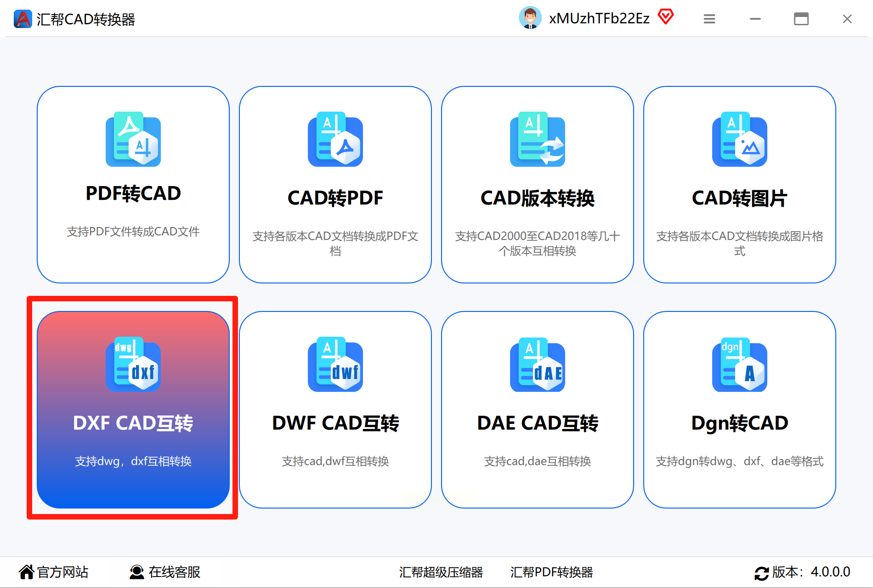The width and height of the screenshot is (873, 588).
Task: Open 汇帮PDF转换器 link
Action: [x=551, y=572]
